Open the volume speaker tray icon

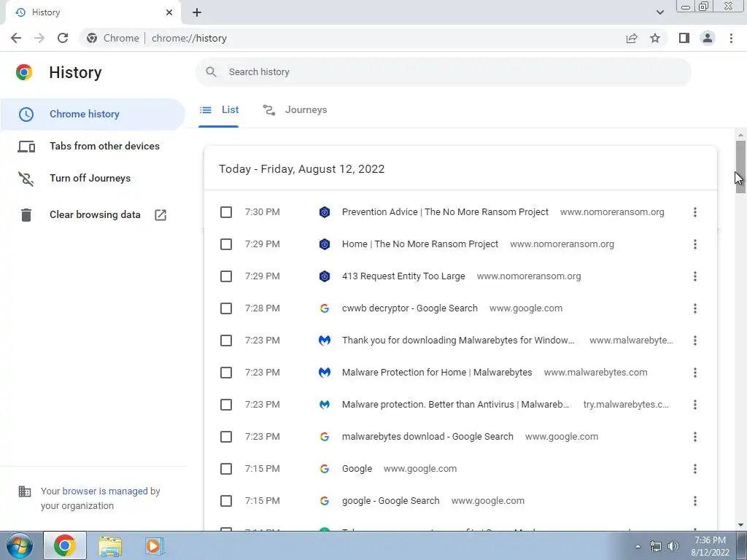(x=673, y=546)
